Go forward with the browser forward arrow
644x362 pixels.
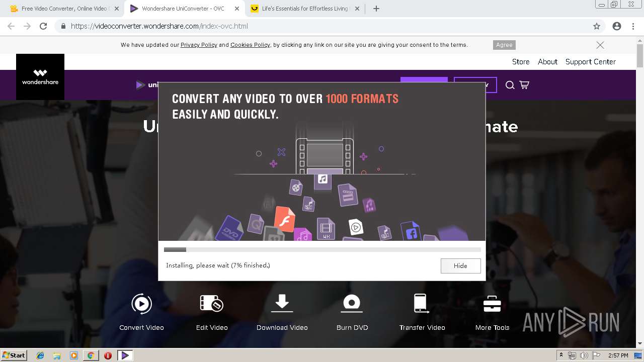pos(27,26)
